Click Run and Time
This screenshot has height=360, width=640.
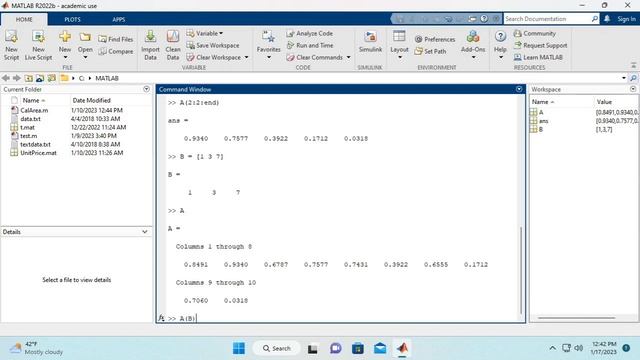310,45
